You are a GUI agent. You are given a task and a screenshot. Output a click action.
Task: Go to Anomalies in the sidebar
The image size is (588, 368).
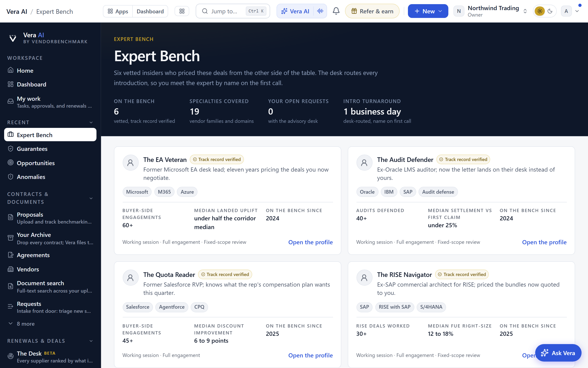coord(50,177)
